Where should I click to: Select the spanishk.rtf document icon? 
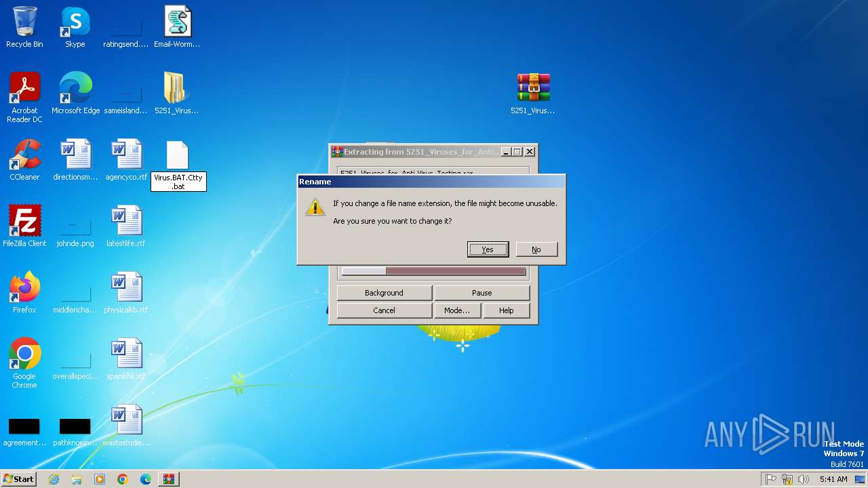coord(126,359)
